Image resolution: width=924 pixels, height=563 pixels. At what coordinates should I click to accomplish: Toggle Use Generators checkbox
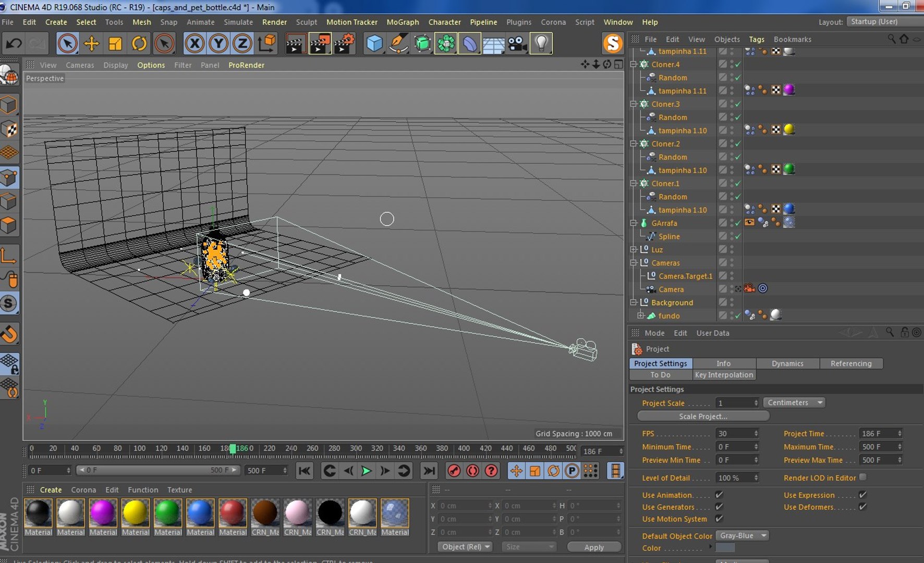pos(719,507)
